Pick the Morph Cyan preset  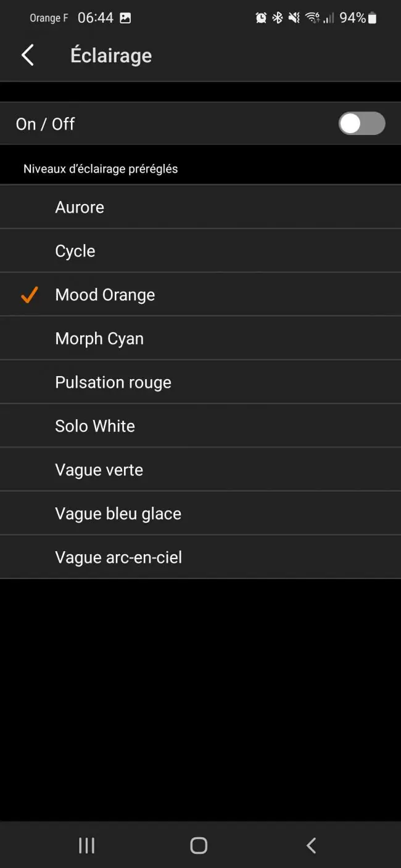pyautogui.click(x=200, y=338)
